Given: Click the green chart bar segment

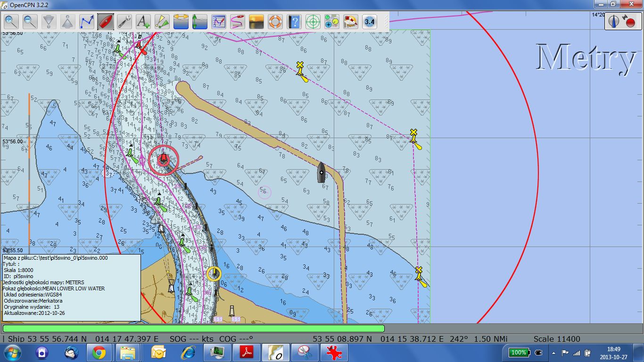Looking at the screenshot, I should click(194, 329).
